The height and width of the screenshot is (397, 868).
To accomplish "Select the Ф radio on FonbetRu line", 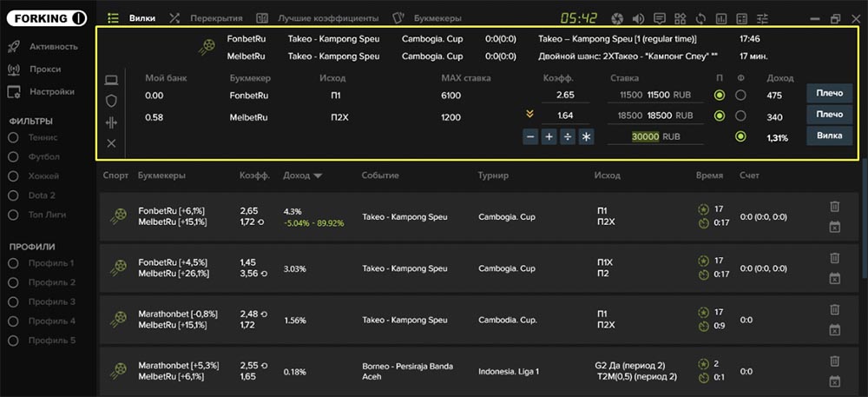I will pos(740,96).
